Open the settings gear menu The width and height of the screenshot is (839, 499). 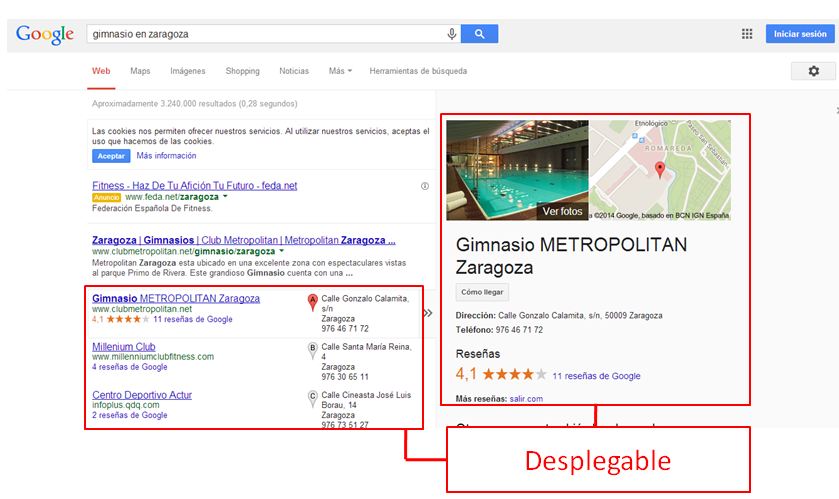[x=813, y=71]
